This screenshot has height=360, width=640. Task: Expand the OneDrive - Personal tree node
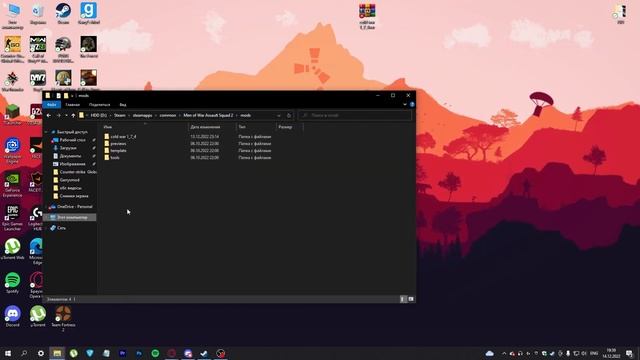(47, 207)
